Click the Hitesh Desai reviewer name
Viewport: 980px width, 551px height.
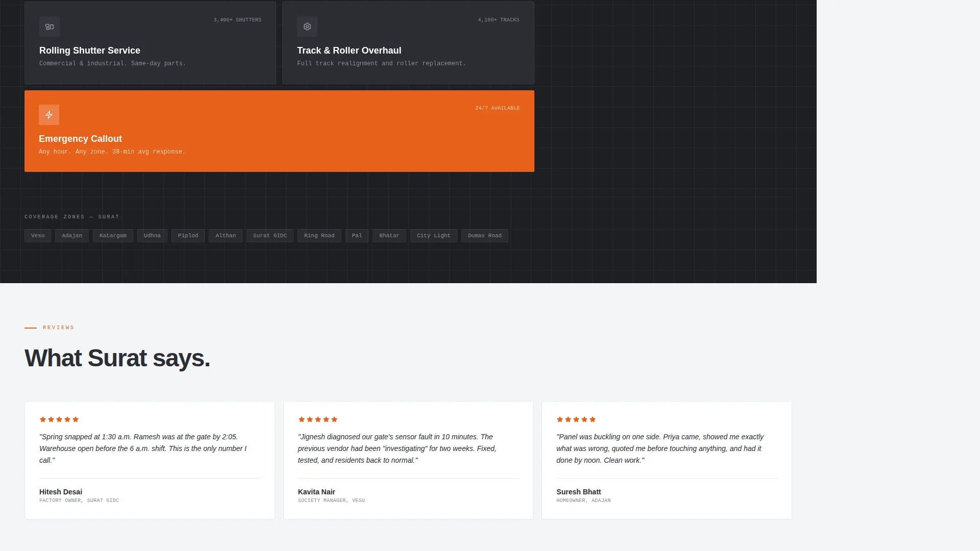pyautogui.click(x=61, y=492)
